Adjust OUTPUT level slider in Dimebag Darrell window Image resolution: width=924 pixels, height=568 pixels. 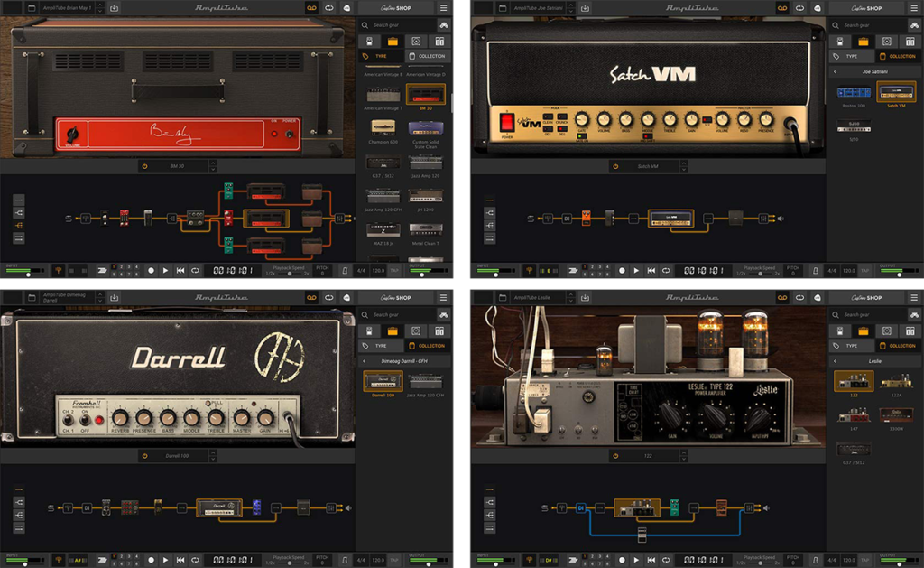[x=429, y=563]
